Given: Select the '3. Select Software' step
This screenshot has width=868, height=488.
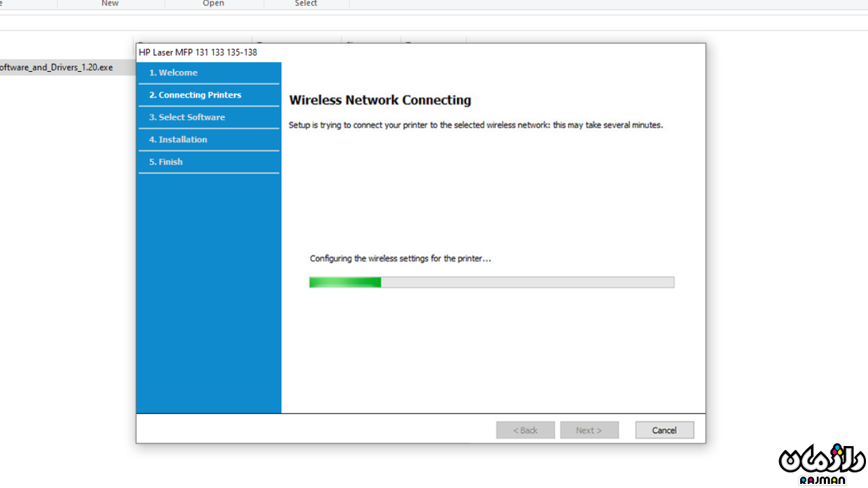Looking at the screenshot, I should 209,117.
